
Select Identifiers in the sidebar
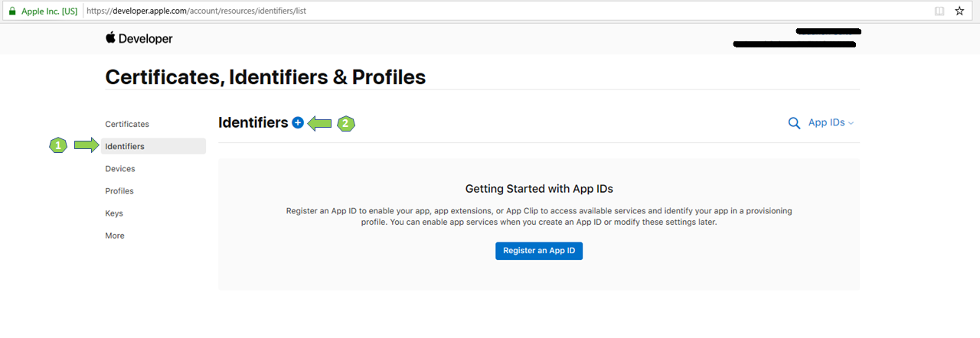pyautogui.click(x=153, y=146)
